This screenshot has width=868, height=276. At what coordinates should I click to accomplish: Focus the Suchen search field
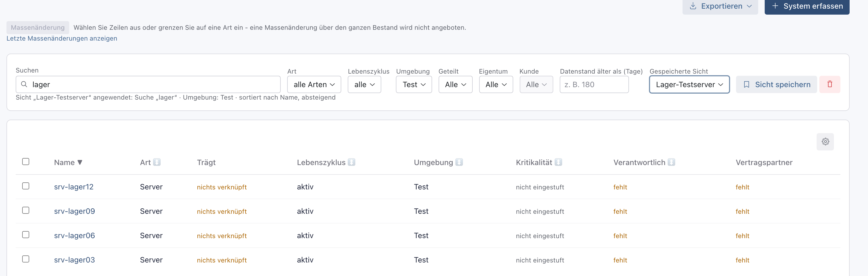coord(148,84)
